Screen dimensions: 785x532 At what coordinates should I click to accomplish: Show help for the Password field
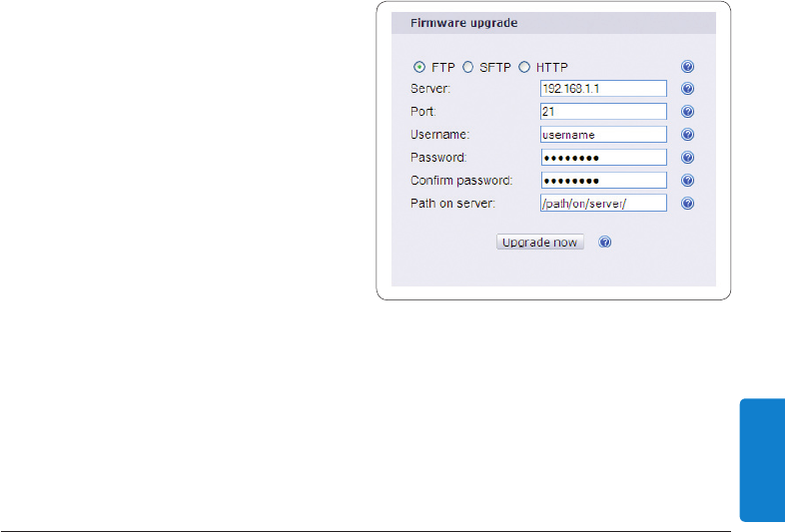click(687, 158)
